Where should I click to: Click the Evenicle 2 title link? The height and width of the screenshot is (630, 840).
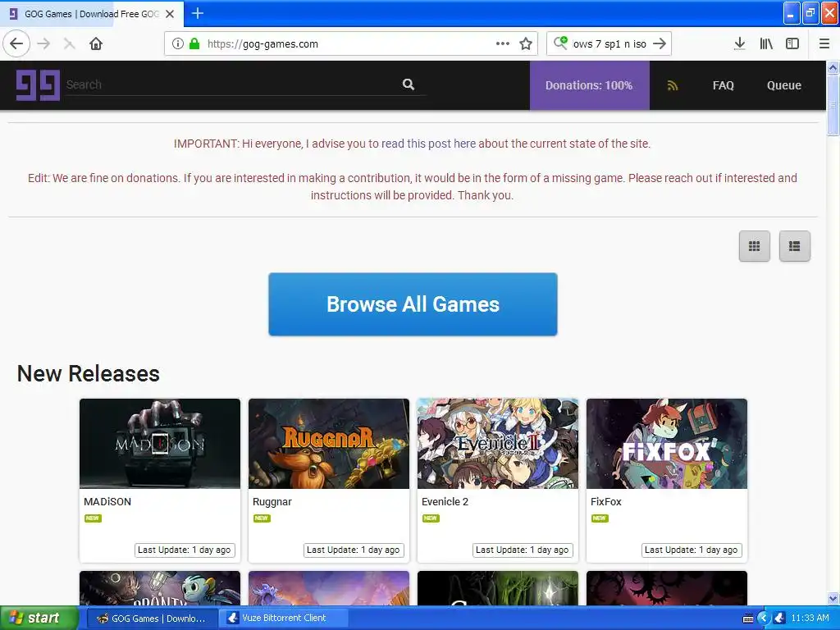[445, 501]
